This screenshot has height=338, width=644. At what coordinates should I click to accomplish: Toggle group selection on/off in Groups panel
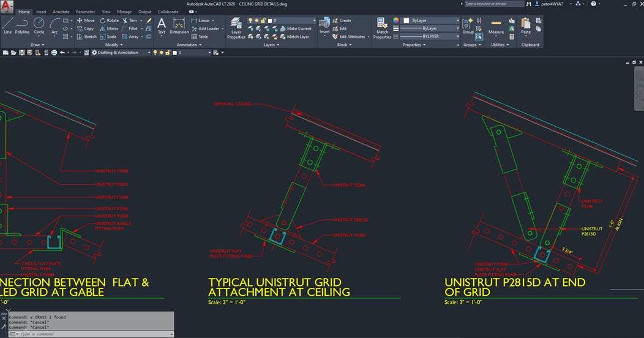tap(479, 37)
